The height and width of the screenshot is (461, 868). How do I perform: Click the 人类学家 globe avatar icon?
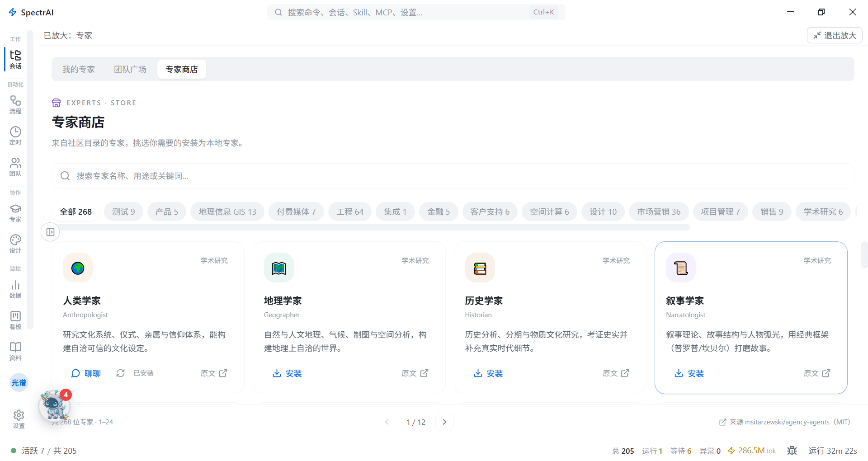(78, 268)
